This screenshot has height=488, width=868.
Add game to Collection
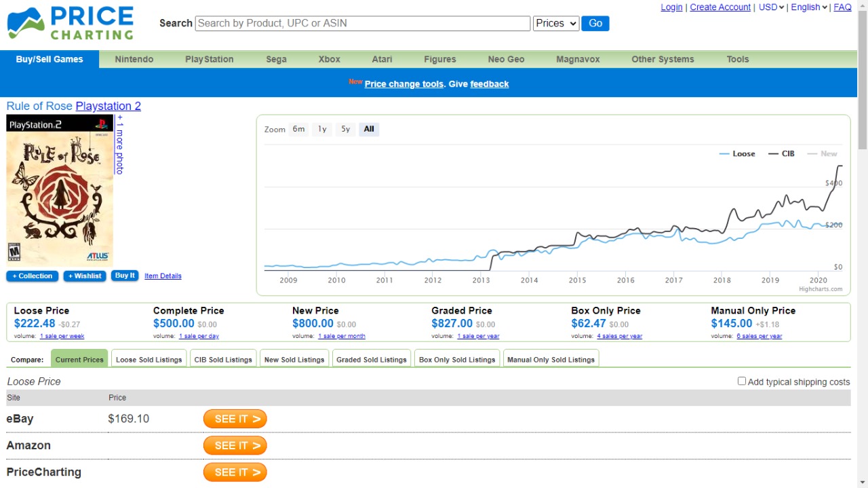pos(33,276)
